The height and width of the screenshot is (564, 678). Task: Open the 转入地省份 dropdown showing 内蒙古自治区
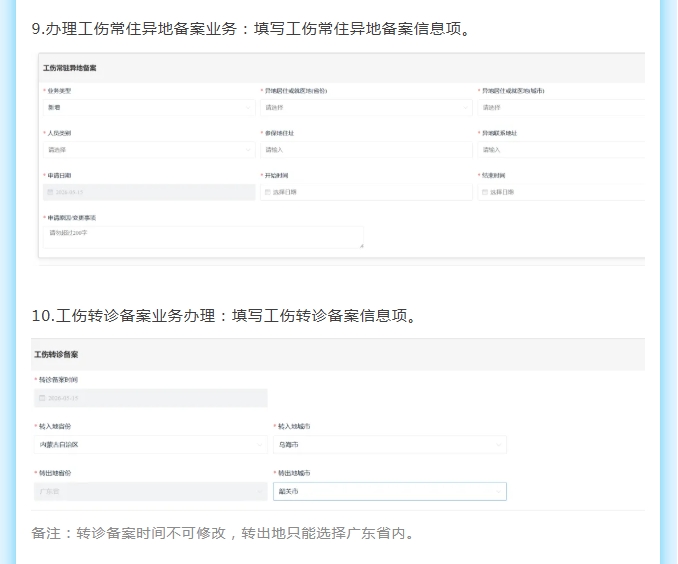pyautogui.click(x=150, y=445)
